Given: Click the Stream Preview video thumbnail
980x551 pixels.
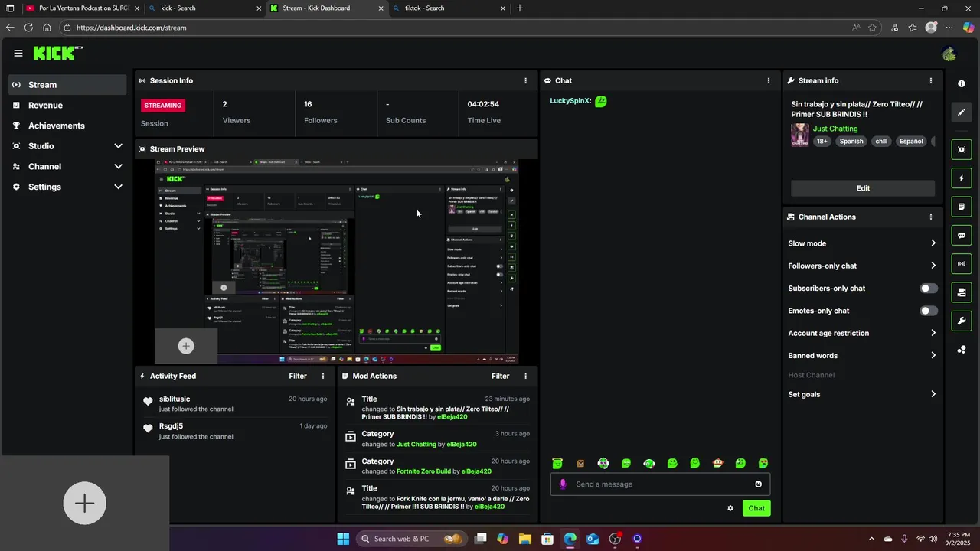Looking at the screenshot, I should pyautogui.click(x=337, y=262).
